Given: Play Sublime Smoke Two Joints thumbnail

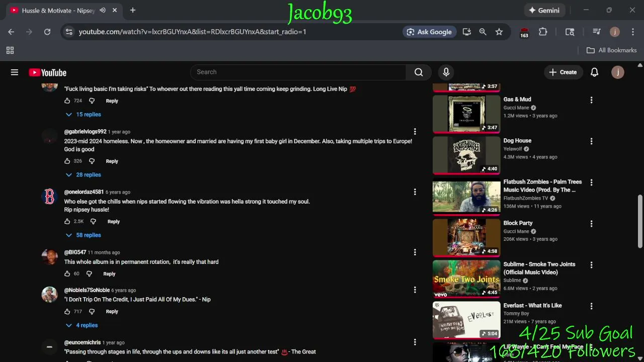Looking at the screenshot, I should click(x=466, y=279).
